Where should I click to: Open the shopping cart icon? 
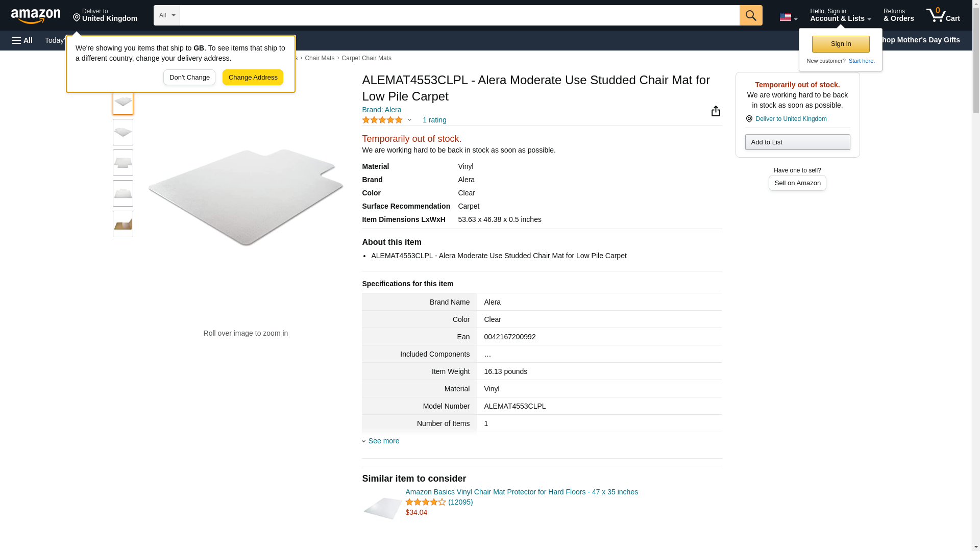click(x=943, y=15)
